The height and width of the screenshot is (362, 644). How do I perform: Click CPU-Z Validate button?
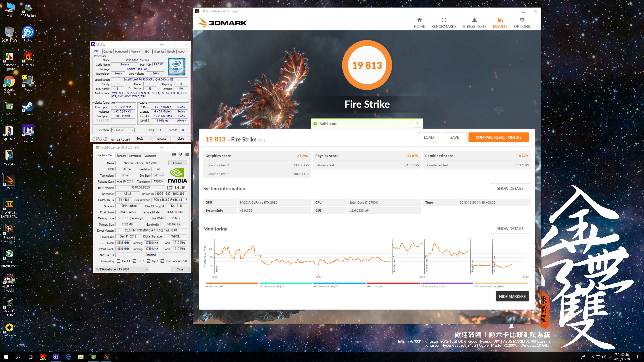(161, 138)
